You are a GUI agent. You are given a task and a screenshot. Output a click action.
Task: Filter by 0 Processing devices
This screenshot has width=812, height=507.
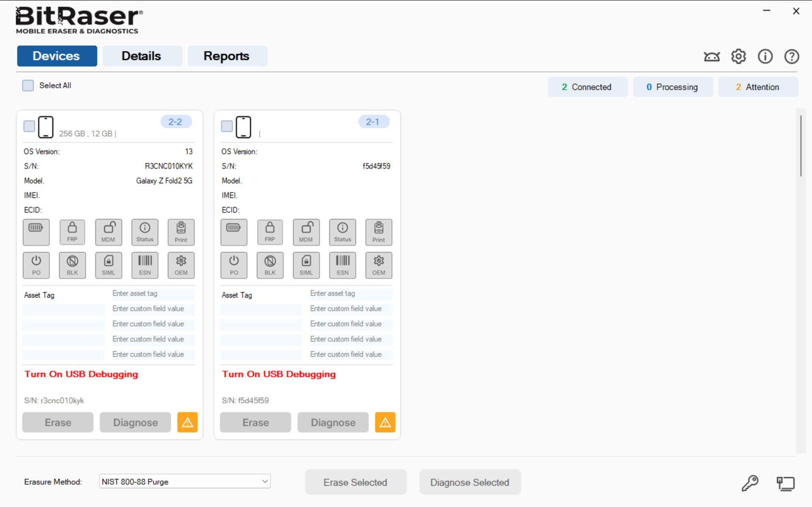[x=673, y=87]
